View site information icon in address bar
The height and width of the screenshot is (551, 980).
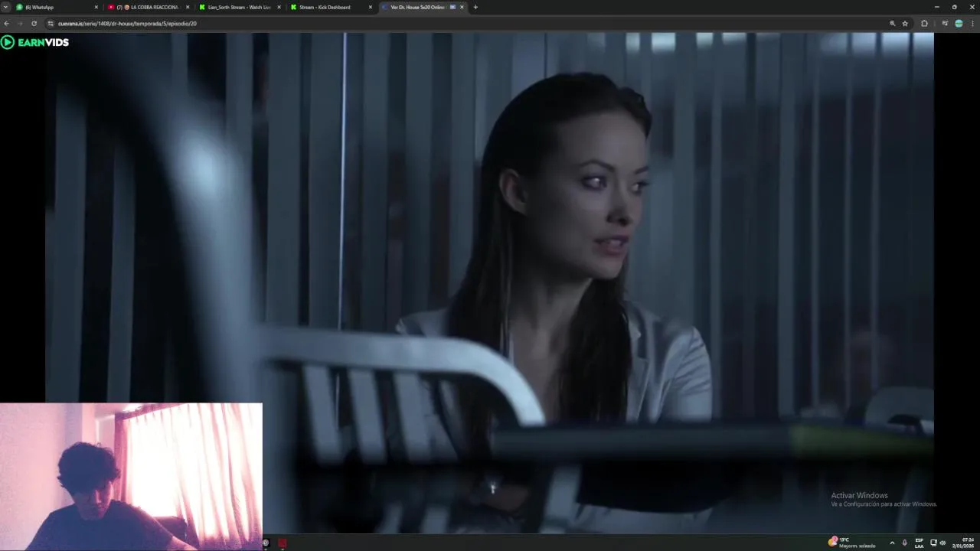51,24
